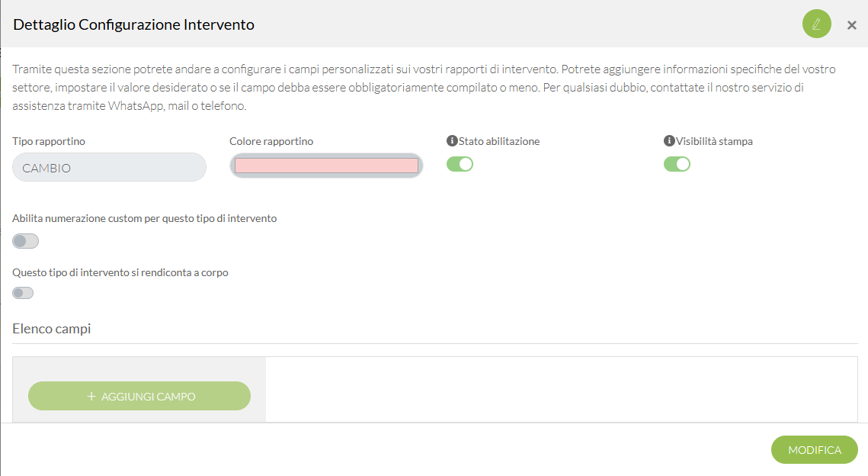The width and height of the screenshot is (868, 476).
Task: Turn off the Visibilità stampa switch
Action: [677, 164]
